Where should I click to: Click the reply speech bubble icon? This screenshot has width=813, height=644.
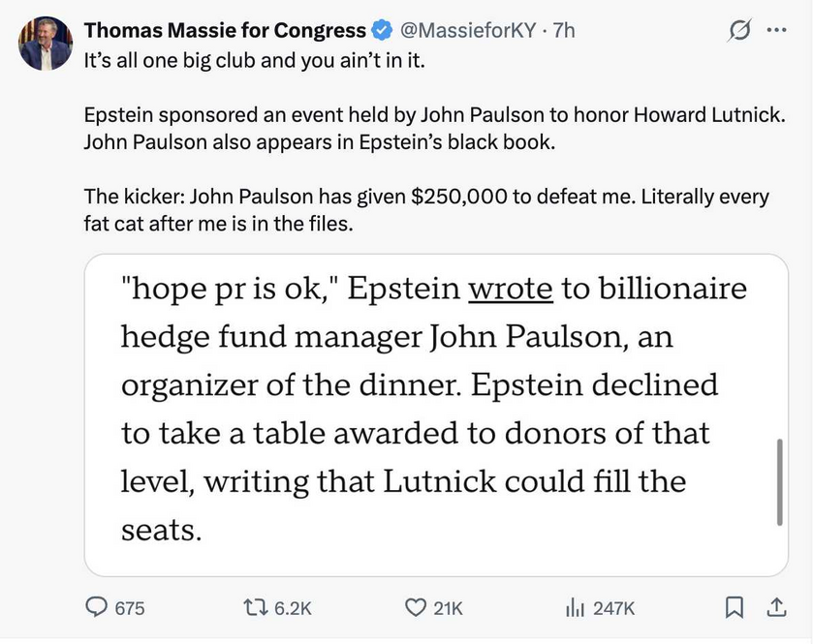click(x=99, y=607)
